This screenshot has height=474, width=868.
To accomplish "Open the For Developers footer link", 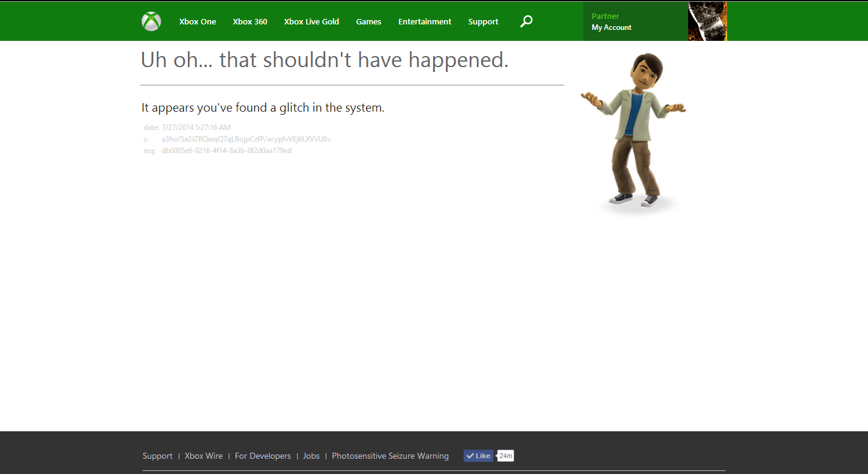I will coord(263,456).
